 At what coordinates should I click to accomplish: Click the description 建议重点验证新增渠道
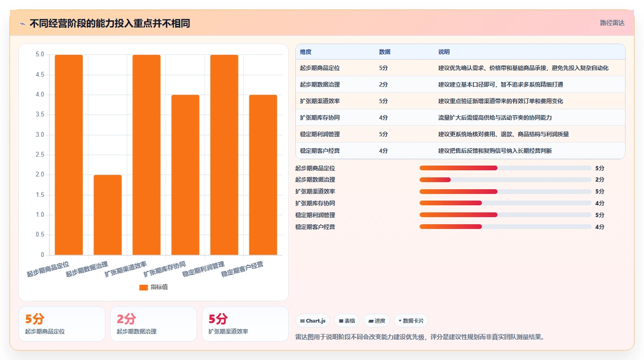point(501,101)
